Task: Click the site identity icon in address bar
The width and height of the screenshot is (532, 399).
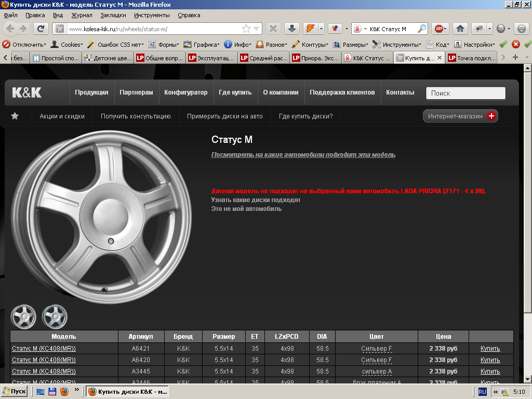Action: tap(60, 29)
